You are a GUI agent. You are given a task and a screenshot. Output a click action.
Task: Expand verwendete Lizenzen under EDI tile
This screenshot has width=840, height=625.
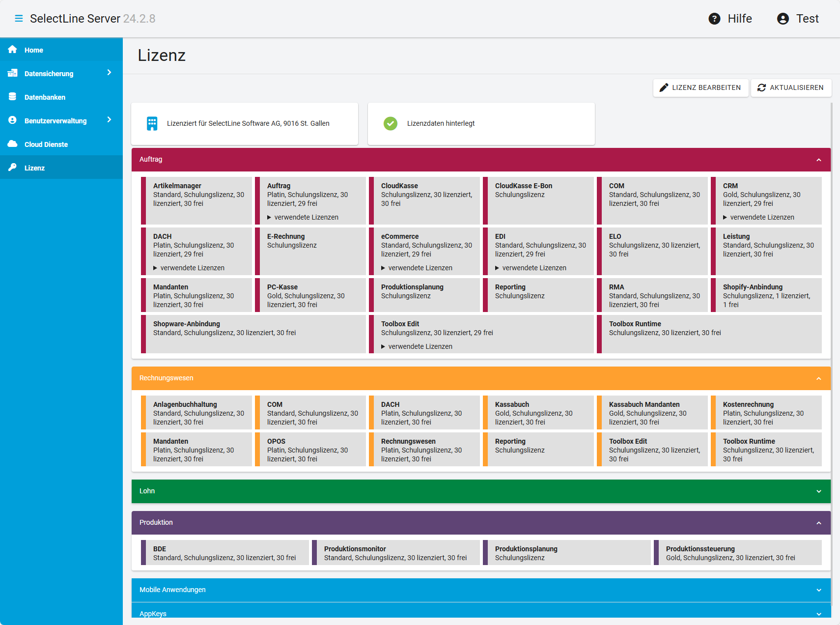(531, 268)
